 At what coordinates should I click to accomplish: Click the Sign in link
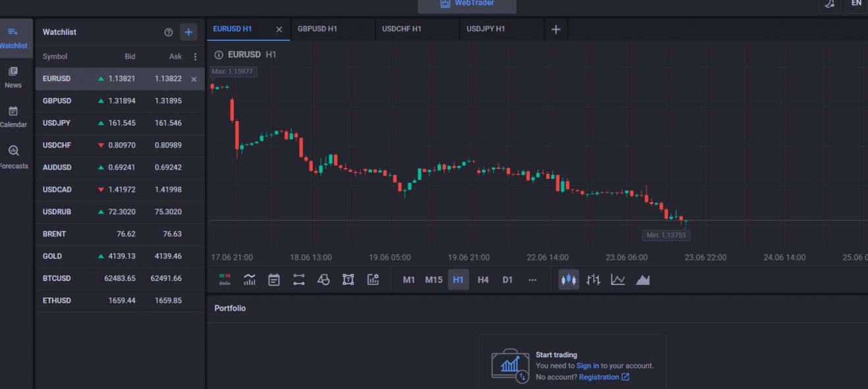pos(587,366)
